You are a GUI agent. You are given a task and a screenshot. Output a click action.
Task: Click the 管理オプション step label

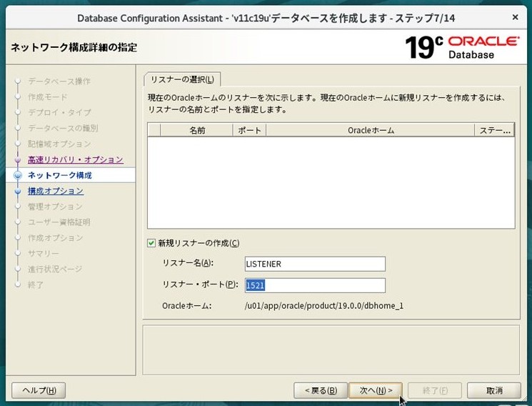point(55,207)
